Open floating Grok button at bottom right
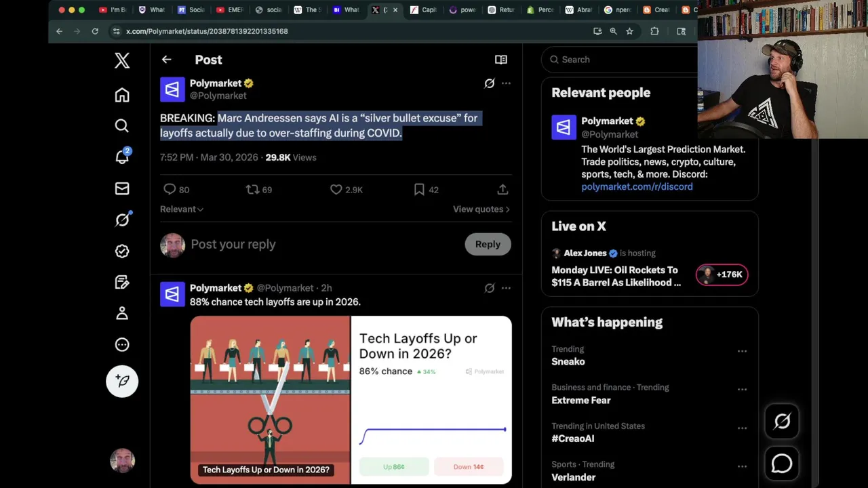 tap(782, 422)
